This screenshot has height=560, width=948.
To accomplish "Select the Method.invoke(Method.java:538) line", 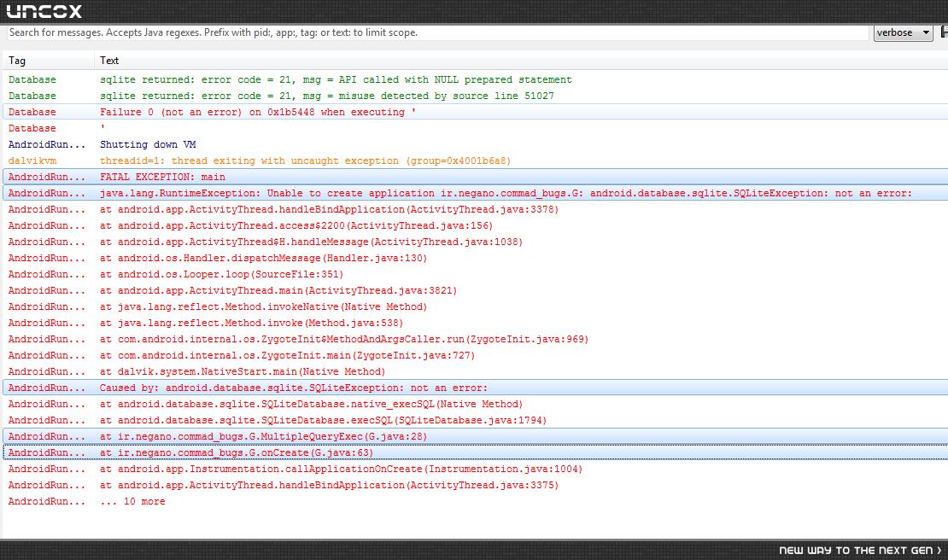I will click(475, 324).
